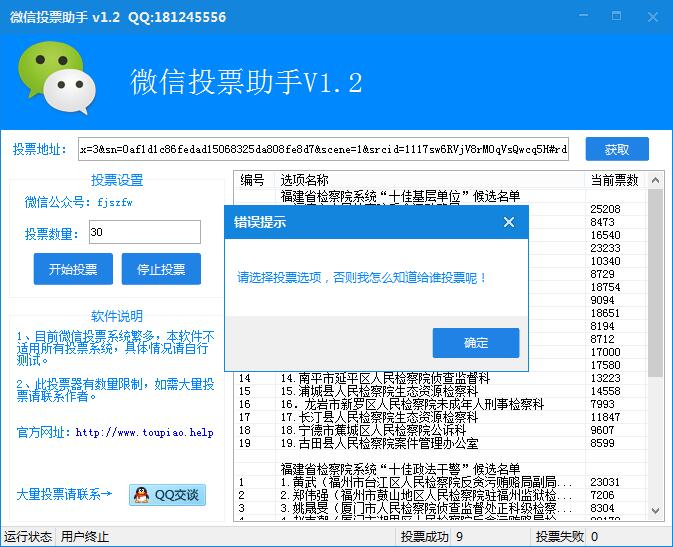Click vote count 13223
Image resolution: width=673 pixels, height=547 pixels.
605,378
